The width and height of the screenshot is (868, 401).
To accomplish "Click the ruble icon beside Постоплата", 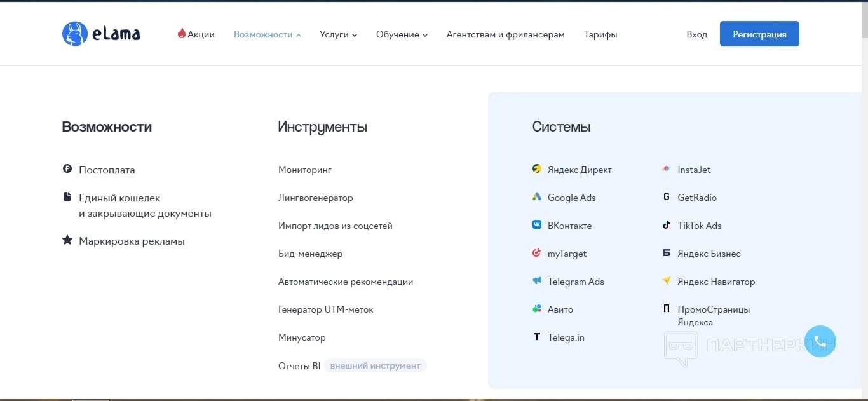I will tap(67, 169).
